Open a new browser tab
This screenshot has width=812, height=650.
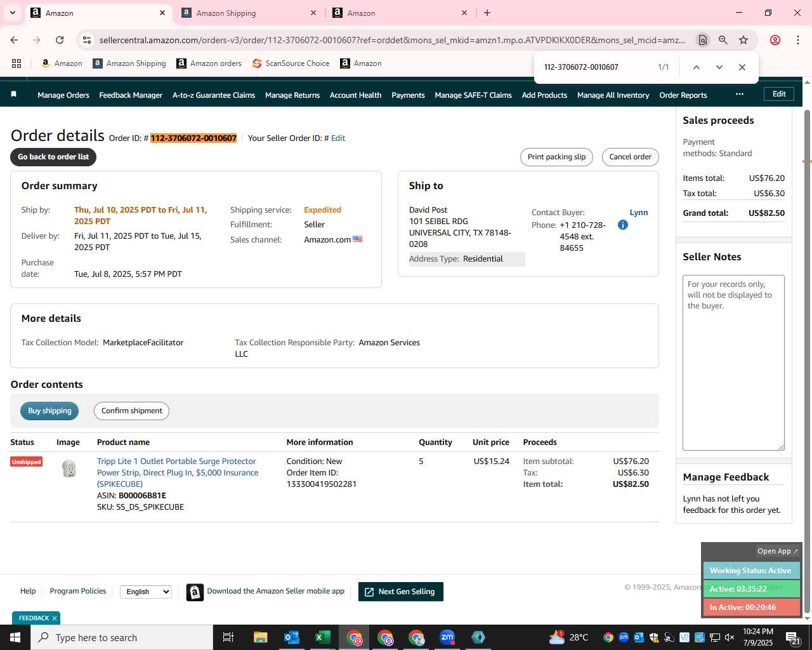click(x=487, y=13)
